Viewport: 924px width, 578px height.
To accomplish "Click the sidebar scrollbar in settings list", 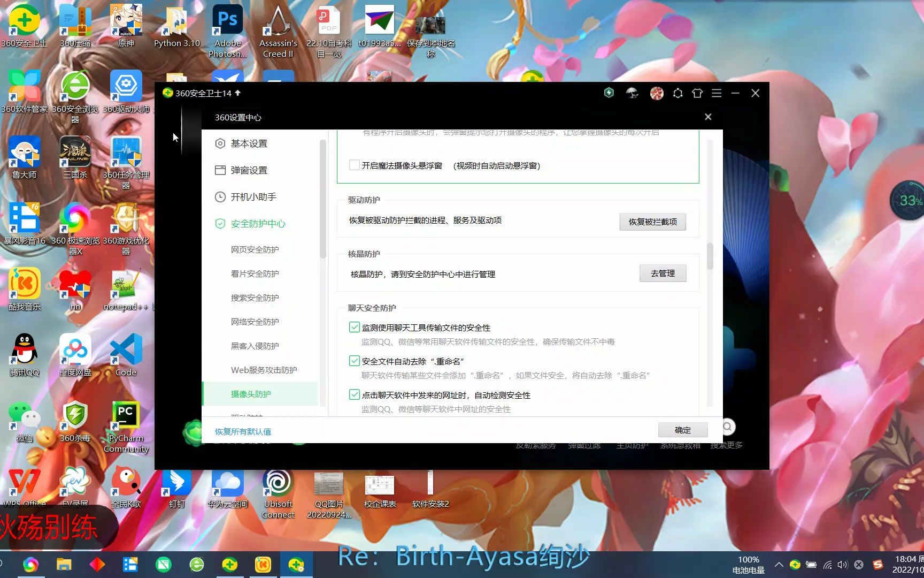I will 322,199.
